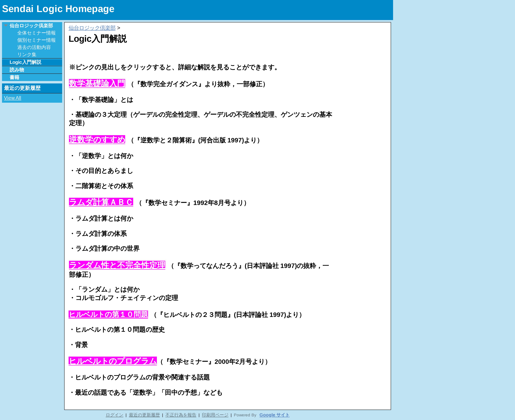Open リンク集 in the sidebar

27,55
